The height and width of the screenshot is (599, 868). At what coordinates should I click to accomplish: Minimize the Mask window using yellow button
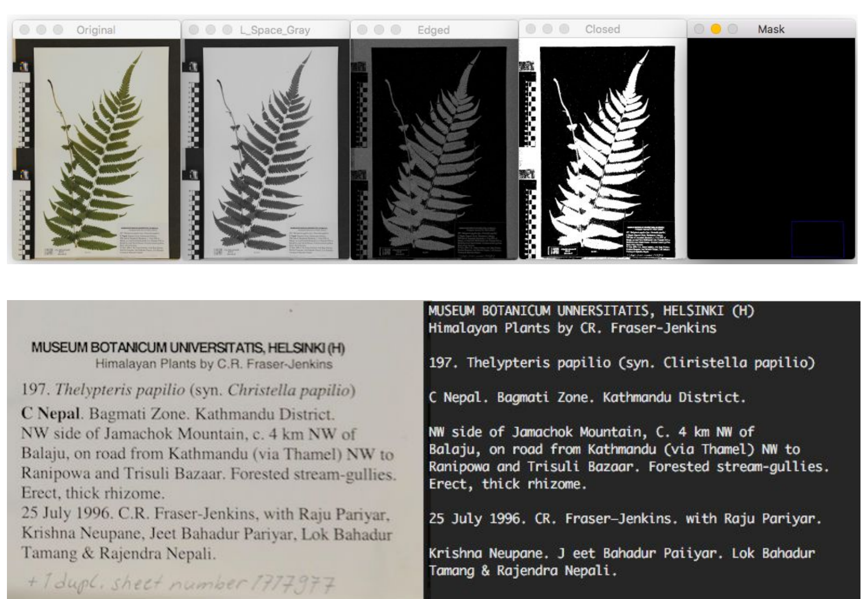[x=716, y=29]
